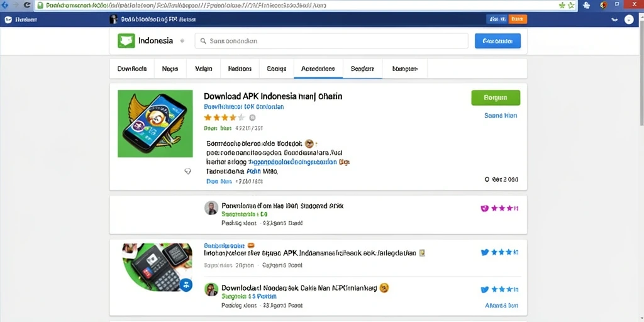
Task: Click the Afiandd linn link at bottom right
Action: [501, 306]
